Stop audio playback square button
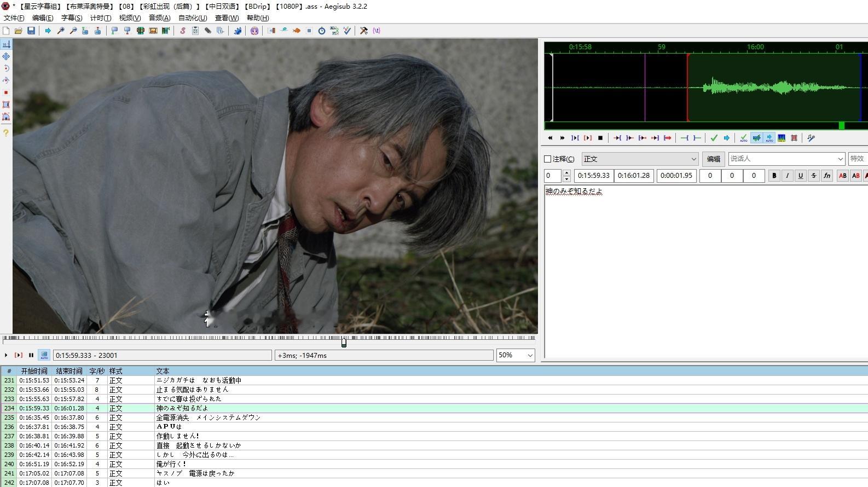The width and height of the screenshot is (868, 487). pyautogui.click(x=600, y=138)
